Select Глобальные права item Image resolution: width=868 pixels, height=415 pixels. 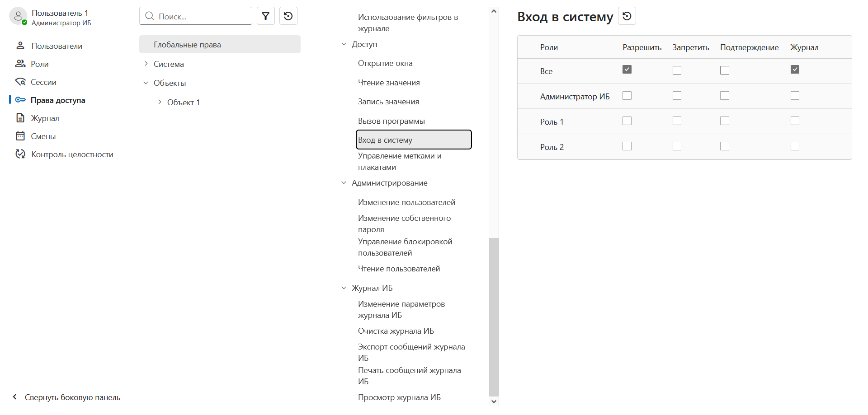tap(220, 44)
